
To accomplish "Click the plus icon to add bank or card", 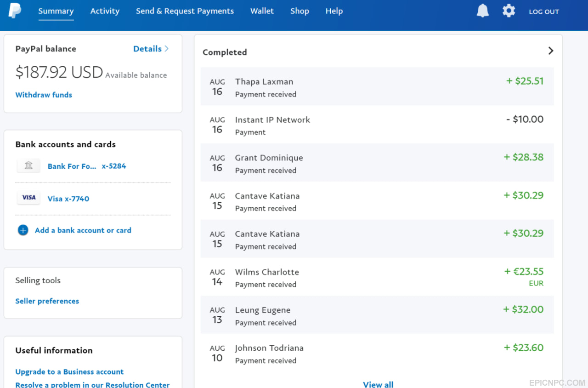I will click(x=23, y=230).
